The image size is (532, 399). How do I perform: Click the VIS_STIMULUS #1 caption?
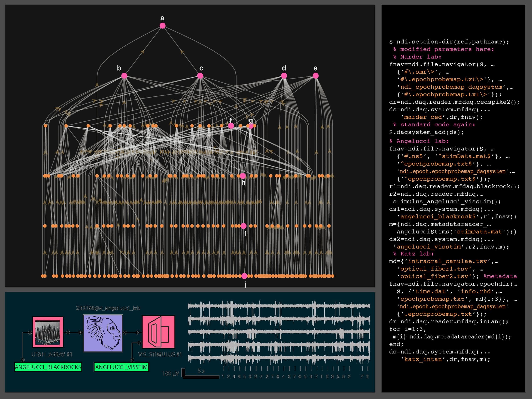click(160, 354)
